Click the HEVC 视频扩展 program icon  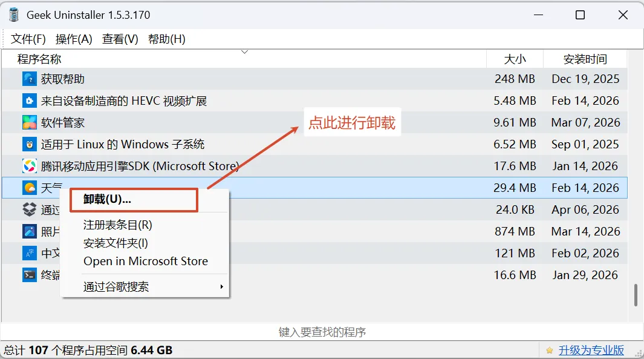pos(30,100)
